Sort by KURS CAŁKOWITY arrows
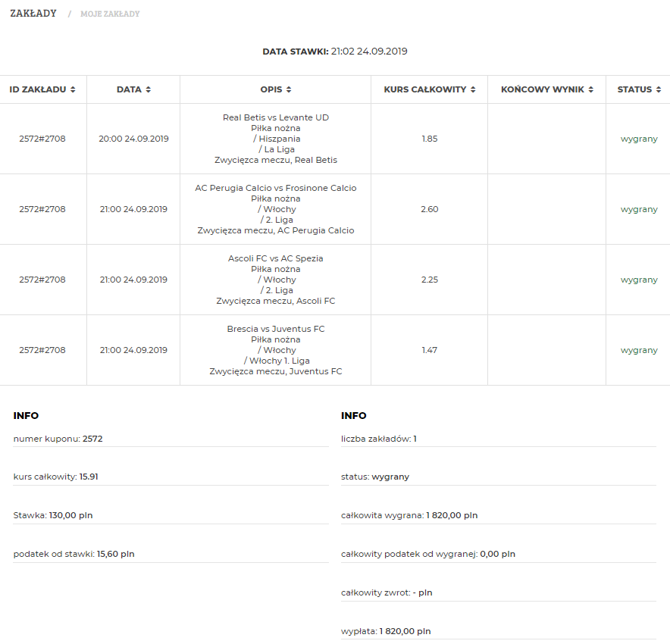The height and width of the screenshot is (644, 670). pyautogui.click(x=473, y=89)
